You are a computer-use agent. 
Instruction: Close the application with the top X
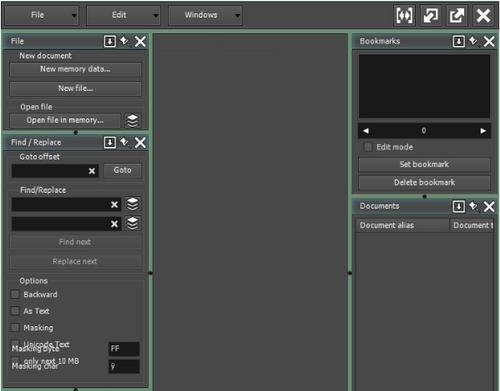click(483, 15)
